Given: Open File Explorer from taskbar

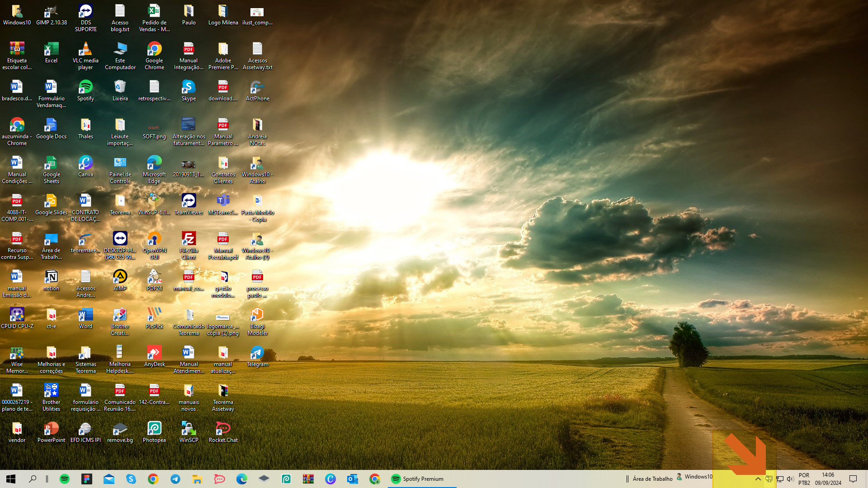Looking at the screenshot, I should click(x=197, y=479).
